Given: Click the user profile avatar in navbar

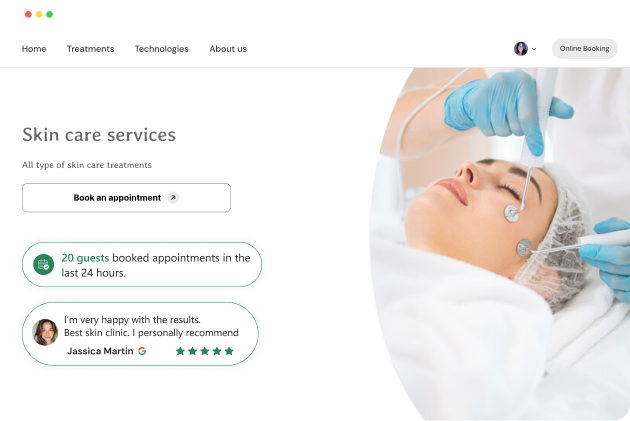Looking at the screenshot, I should coord(521,49).
